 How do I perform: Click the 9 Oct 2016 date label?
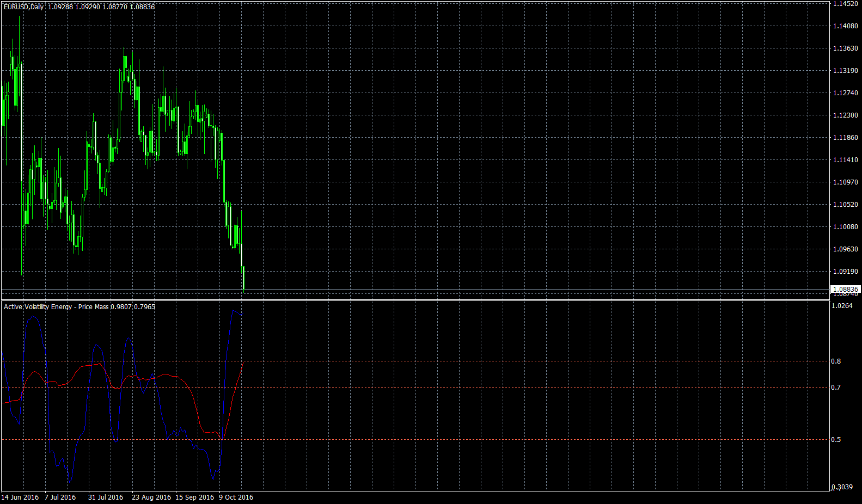(x=236, y=497)
